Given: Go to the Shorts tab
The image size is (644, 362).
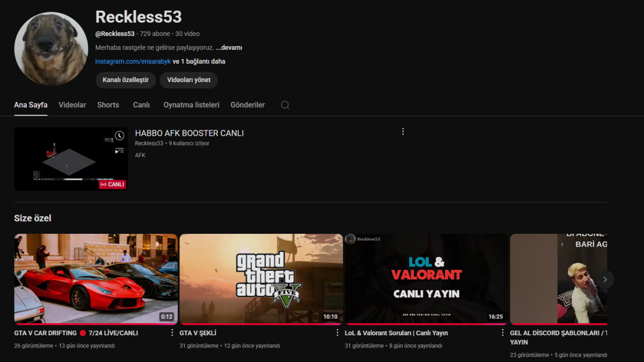Looking at the screenshot, I should [x=108, y=105].
